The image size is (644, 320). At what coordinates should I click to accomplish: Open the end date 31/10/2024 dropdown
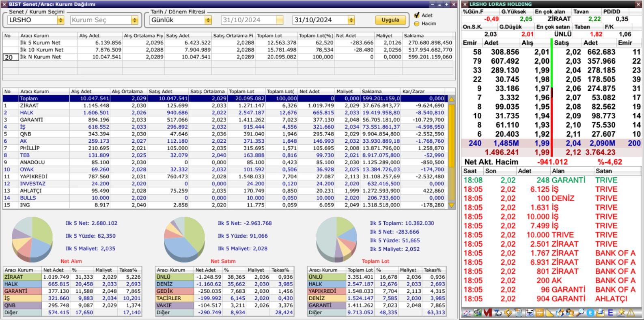[351, 20]
